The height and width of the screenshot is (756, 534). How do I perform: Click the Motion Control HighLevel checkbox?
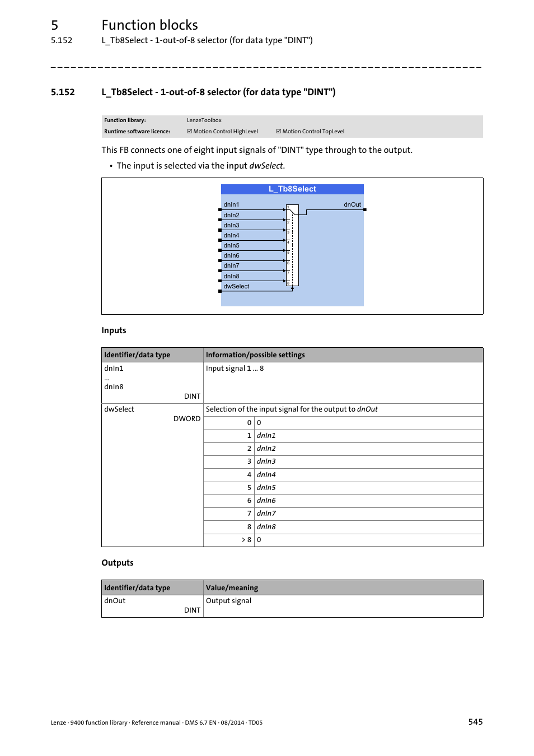[x=190, y=132]
